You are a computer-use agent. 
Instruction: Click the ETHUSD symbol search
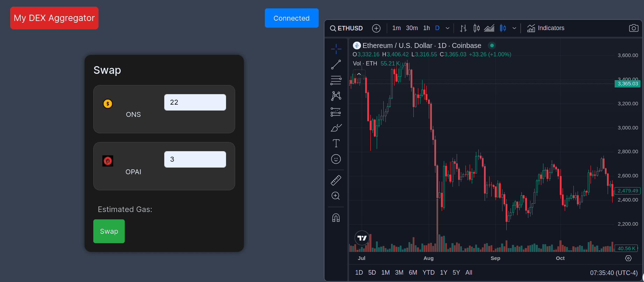coord(346,28)
